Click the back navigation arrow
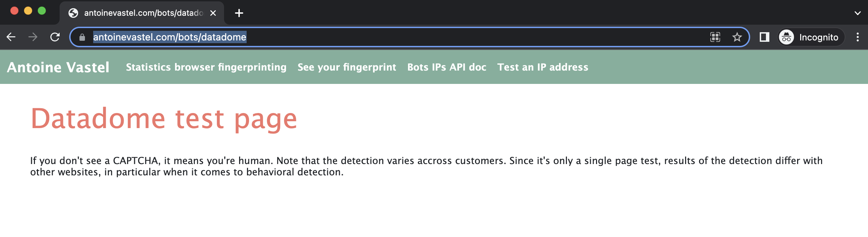 pyautogui.click(x=12, y=37)
